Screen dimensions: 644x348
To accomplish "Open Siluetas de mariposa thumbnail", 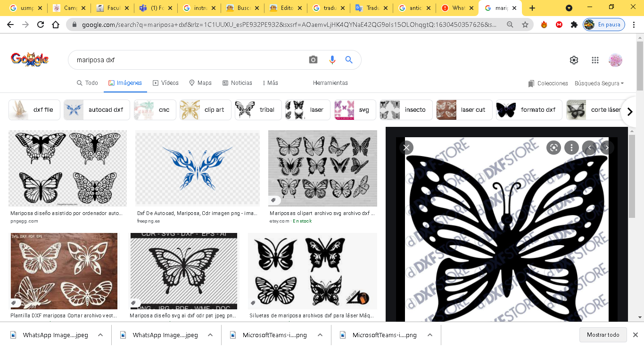I will click(x=313, y=271).
